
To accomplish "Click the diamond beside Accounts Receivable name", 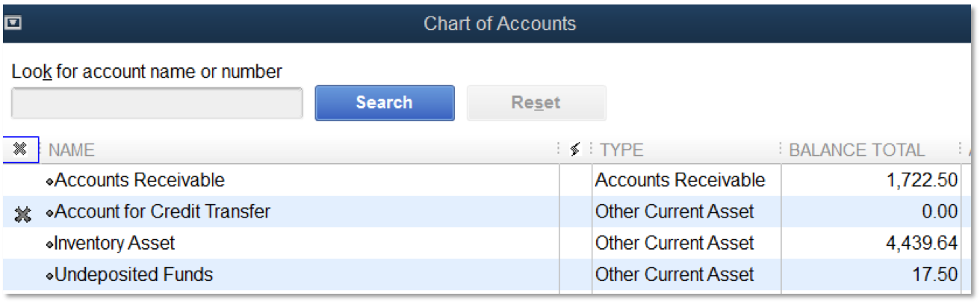I will tap(50, 182).
